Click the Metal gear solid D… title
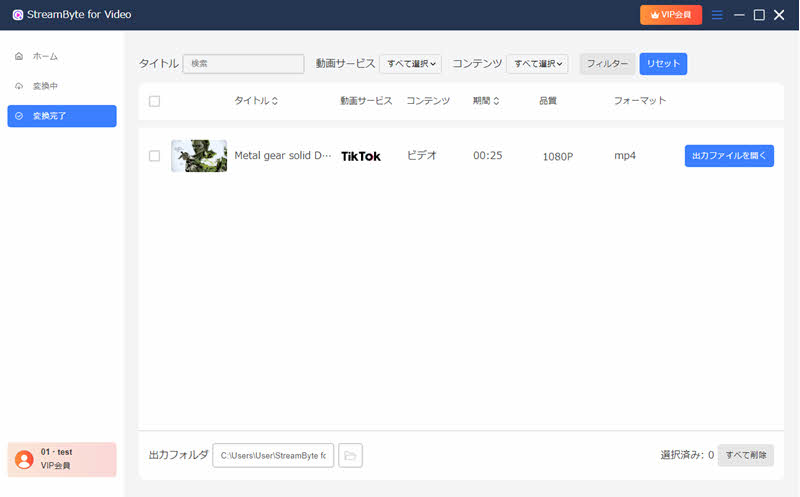This screenshot has height=497, width=800. click(x=283, y=155)
